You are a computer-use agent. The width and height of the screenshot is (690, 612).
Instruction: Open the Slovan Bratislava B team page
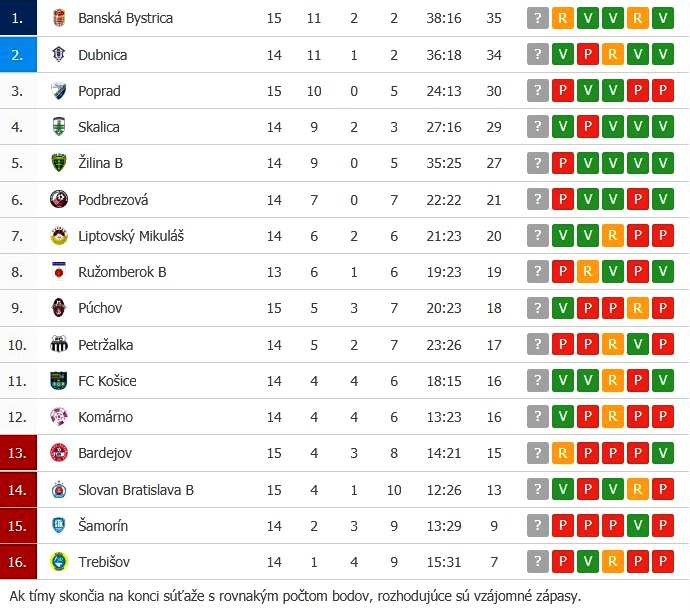pos(136,490)
